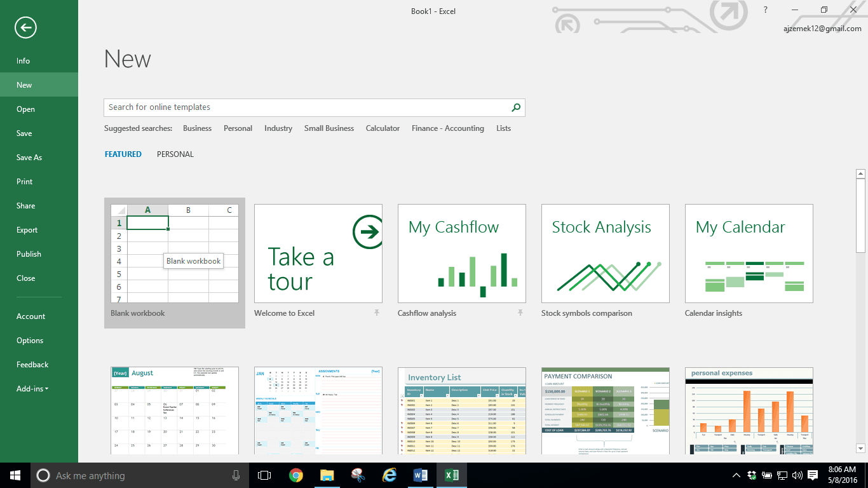
Task: Open File Explorer from taskbar
Action: coord(327,475)
